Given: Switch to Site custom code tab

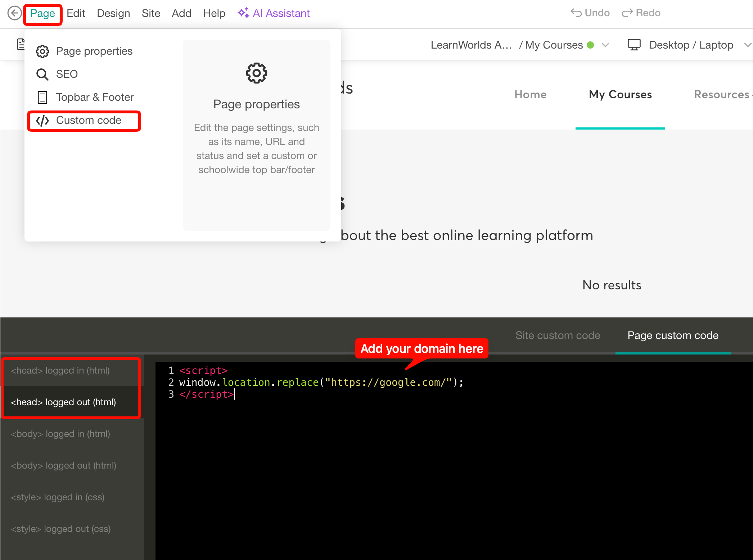Looking at the screenshot, I should tap(558, 335).
